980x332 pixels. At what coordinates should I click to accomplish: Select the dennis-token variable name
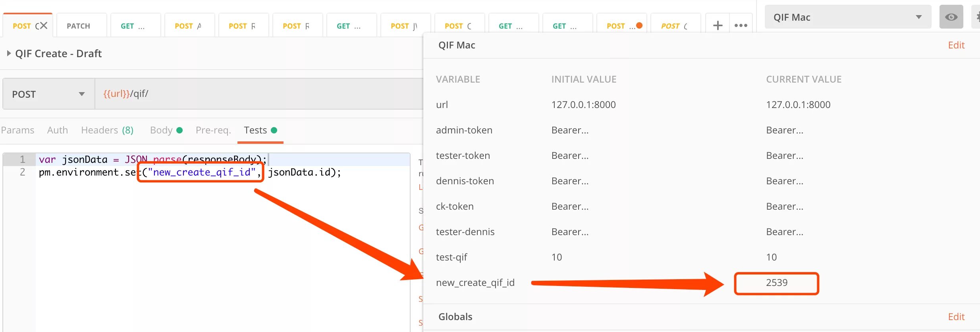465,181
